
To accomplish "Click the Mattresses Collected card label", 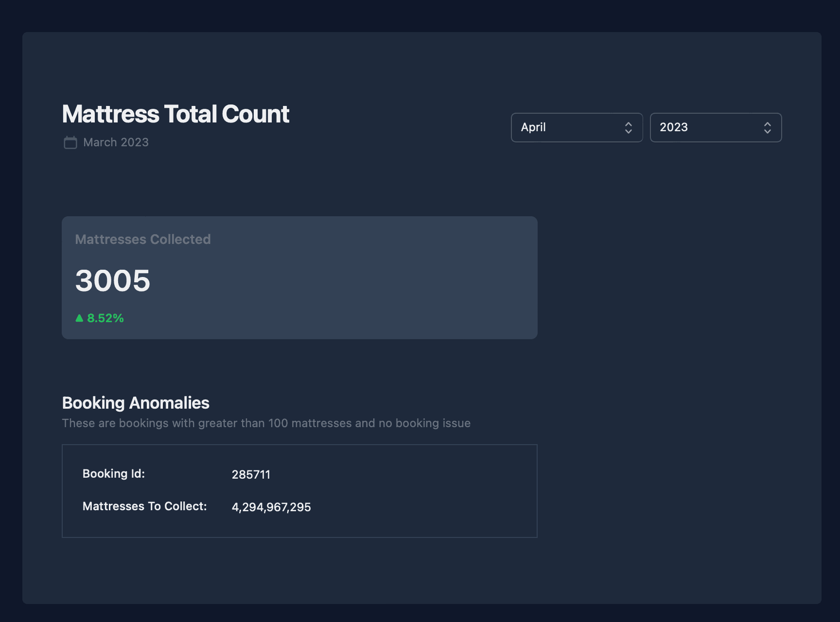I will pos(143,239).
